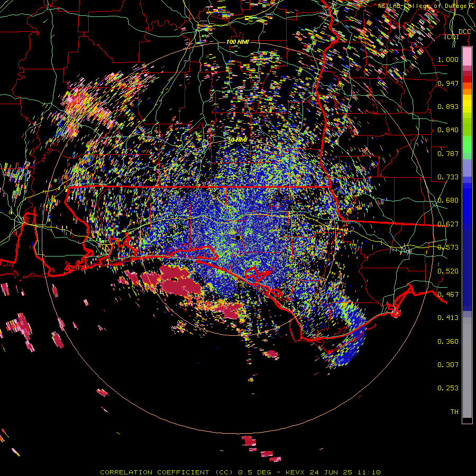Pick the gray low-value segment of the color bar
Screen dimensions: 476x476
(467, 368)
